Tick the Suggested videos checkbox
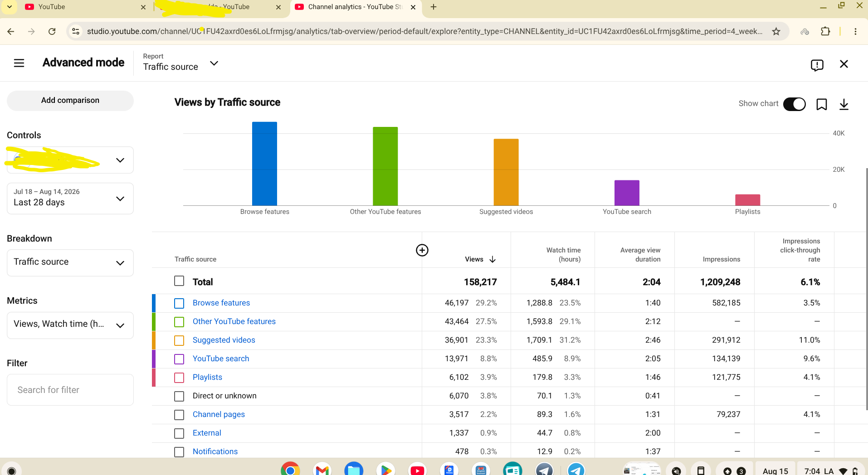This screenshot has height=475, width=868. click(x=179, y=340)
